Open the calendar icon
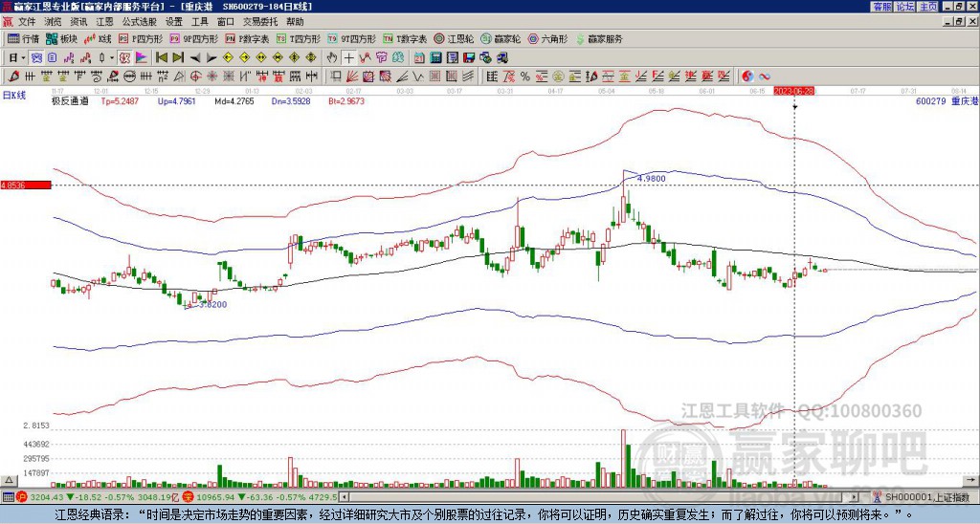Viewport: 980px width, 524px height. [419, 57]
